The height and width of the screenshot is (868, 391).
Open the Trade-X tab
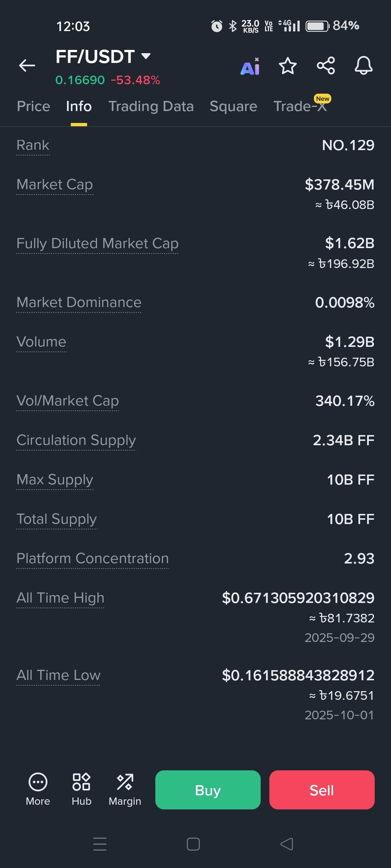coord(300,106)
